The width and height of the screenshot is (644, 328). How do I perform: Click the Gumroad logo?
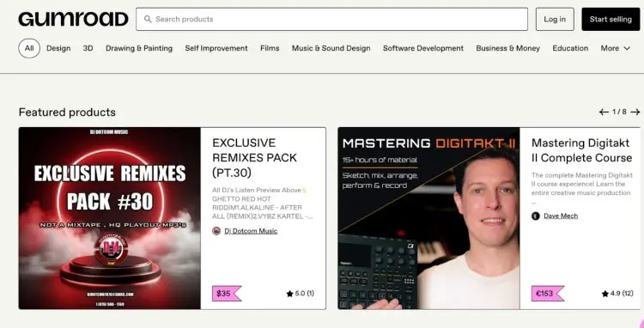pos(73,19)
